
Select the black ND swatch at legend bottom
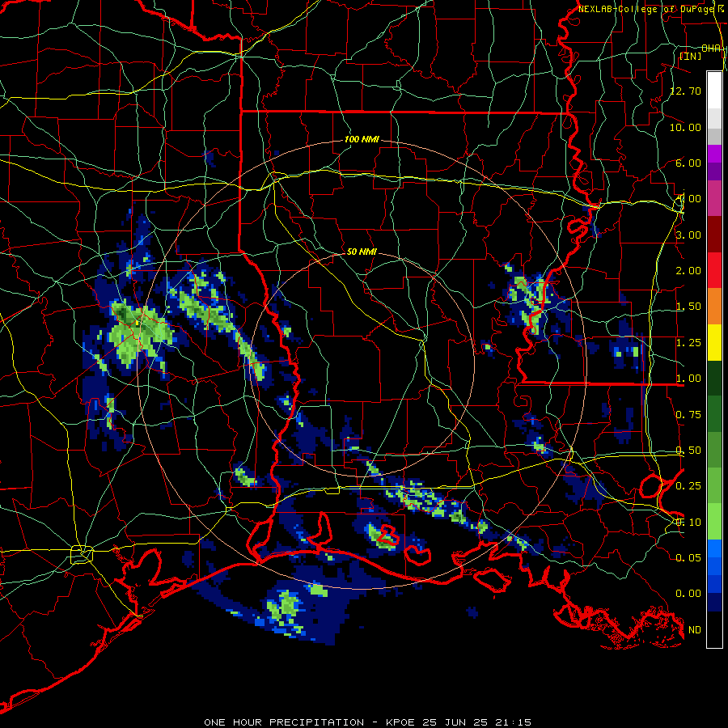(x=714, y=629)
